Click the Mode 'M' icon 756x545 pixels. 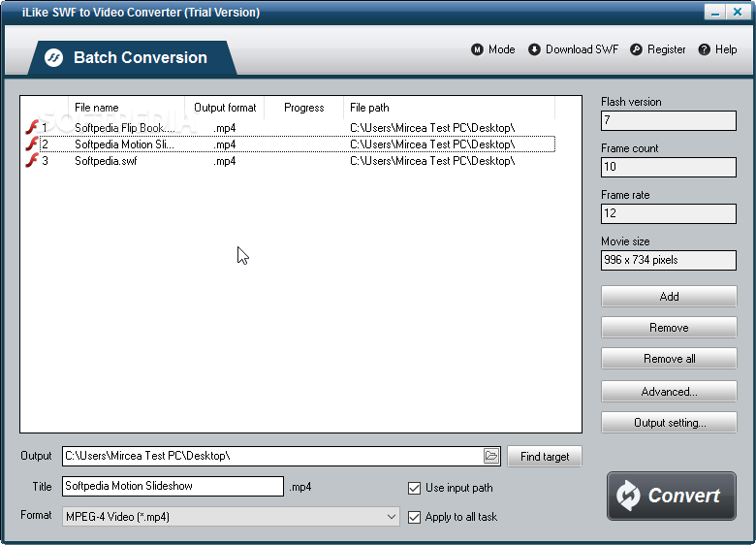click(477, 49)
